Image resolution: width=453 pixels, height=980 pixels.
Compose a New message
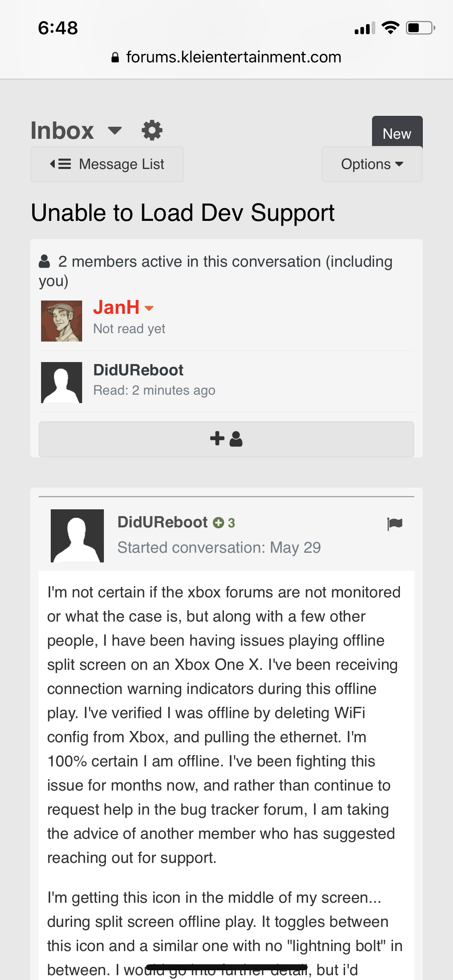397,133
